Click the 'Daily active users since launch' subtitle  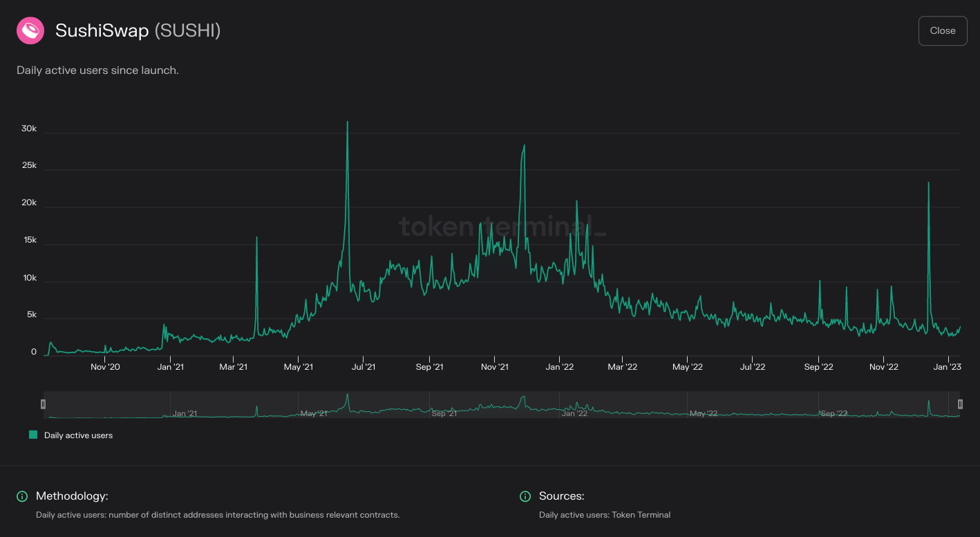coord(97,70)
